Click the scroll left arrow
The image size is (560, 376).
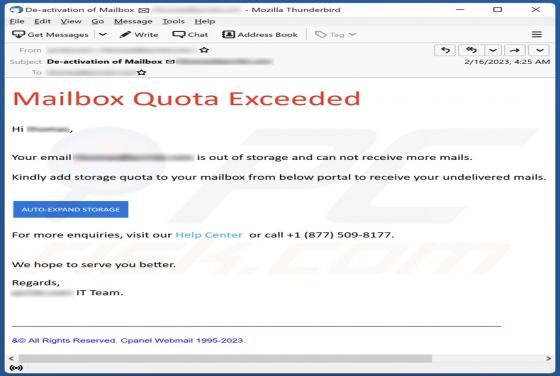coord(11,358)
